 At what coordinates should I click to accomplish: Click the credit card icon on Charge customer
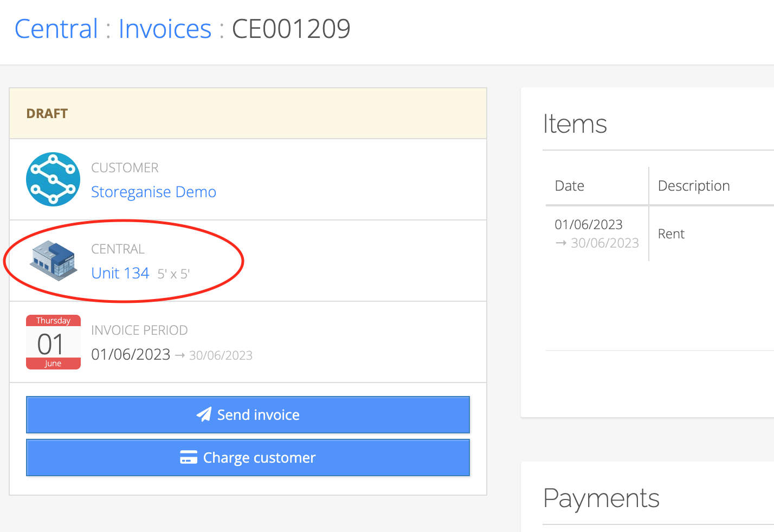click(188, 457)
